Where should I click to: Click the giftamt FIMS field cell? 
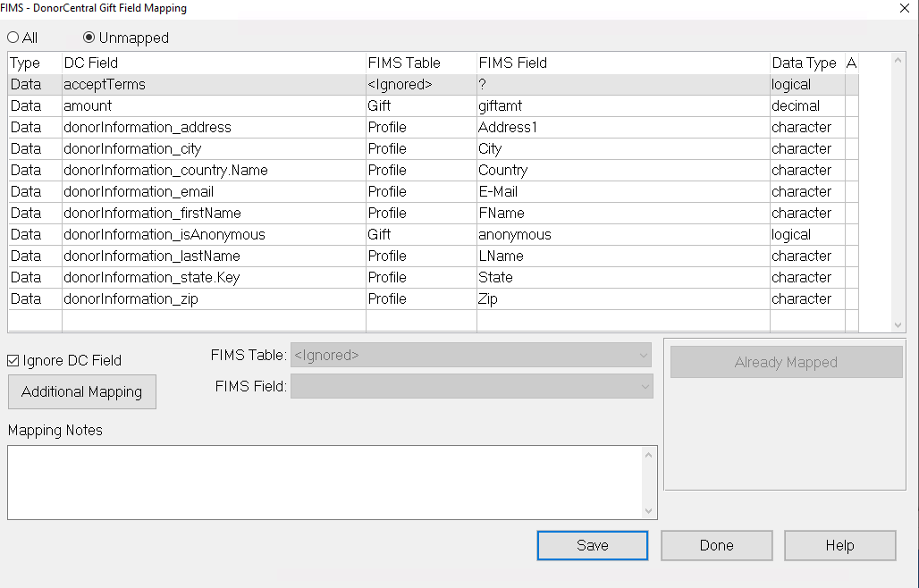(623, 106)
